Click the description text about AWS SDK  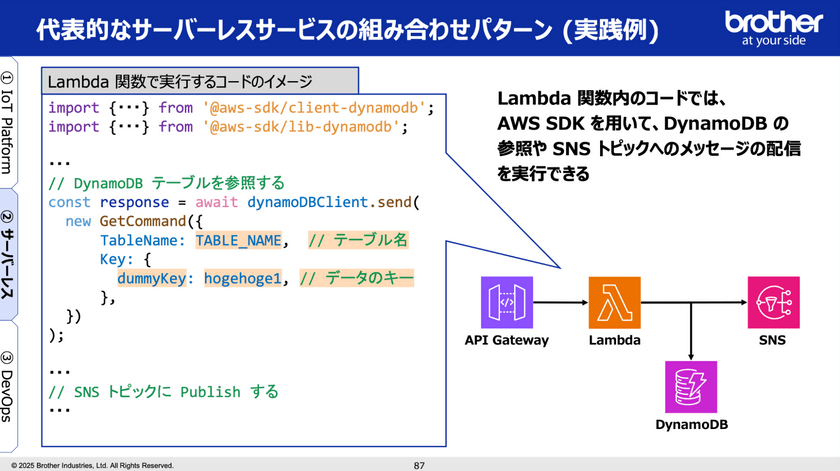tap(648, 135)
